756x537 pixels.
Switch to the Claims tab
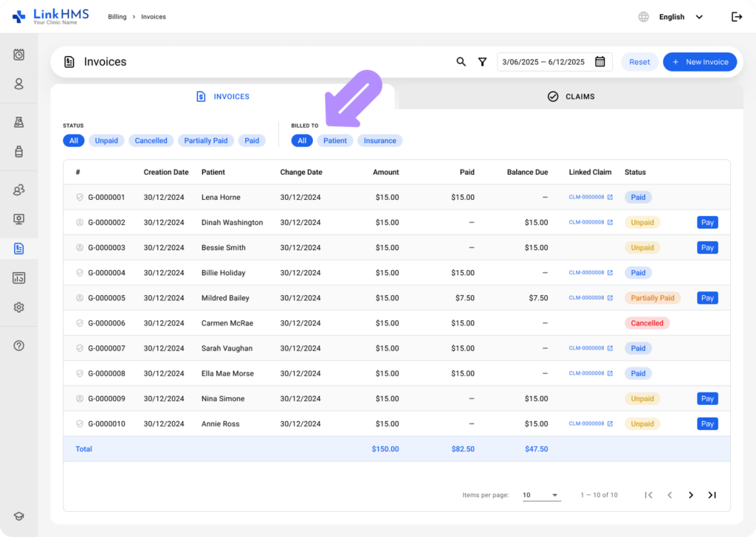pos(571,97)
